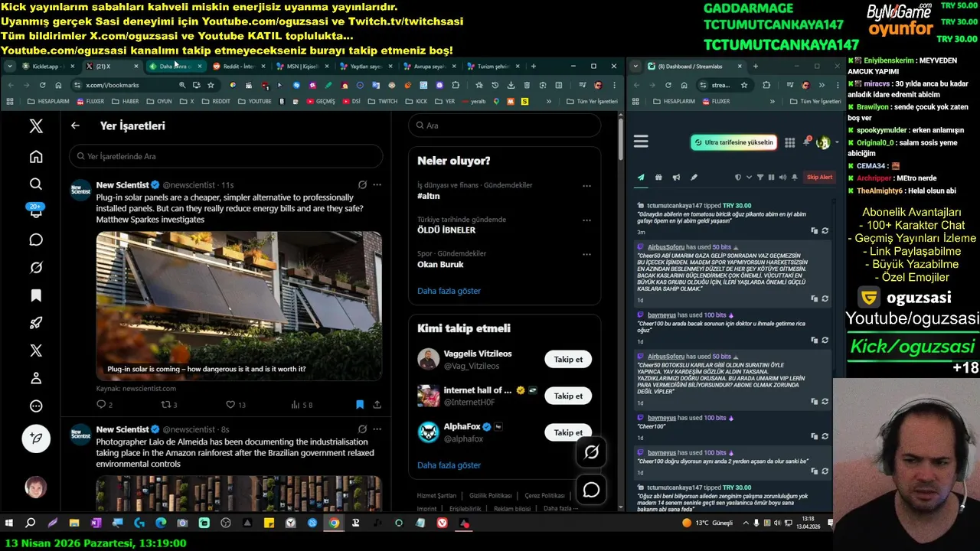Open more options on Amazon rainforest tweet
The width and height of the screenshot is (980, 551).
click(x=377, y=429)
